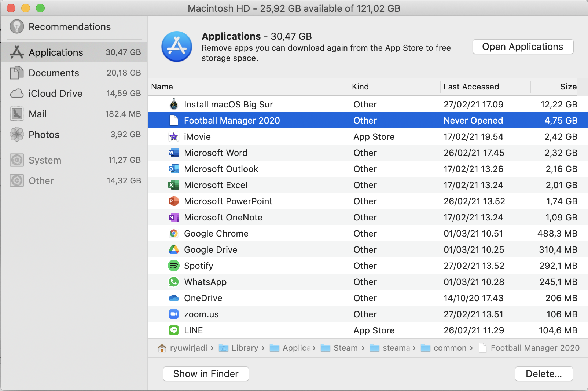Click the Mail stamp icon in sidebar
The image size is (588, 391).
tap(17, 114)
